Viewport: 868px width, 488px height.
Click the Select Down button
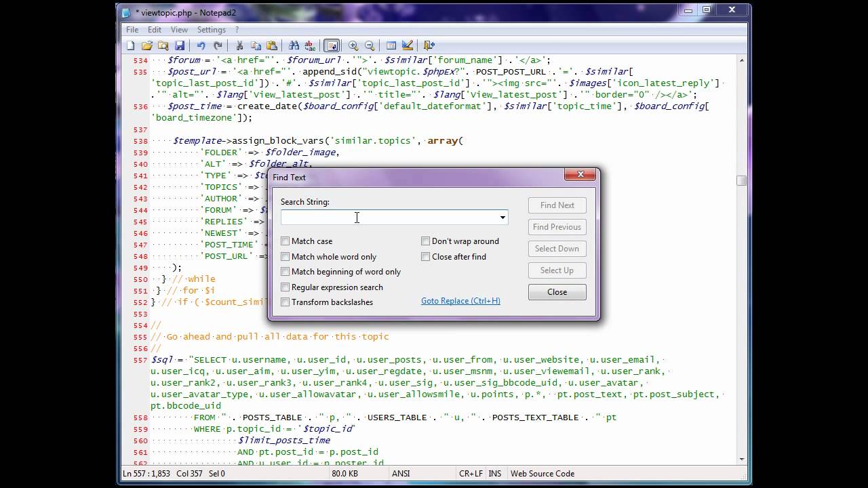tap(557, 249)
